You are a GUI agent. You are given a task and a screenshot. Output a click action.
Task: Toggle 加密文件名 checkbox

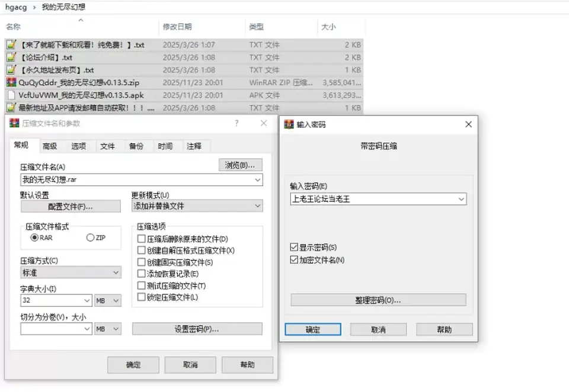[295, 259]
